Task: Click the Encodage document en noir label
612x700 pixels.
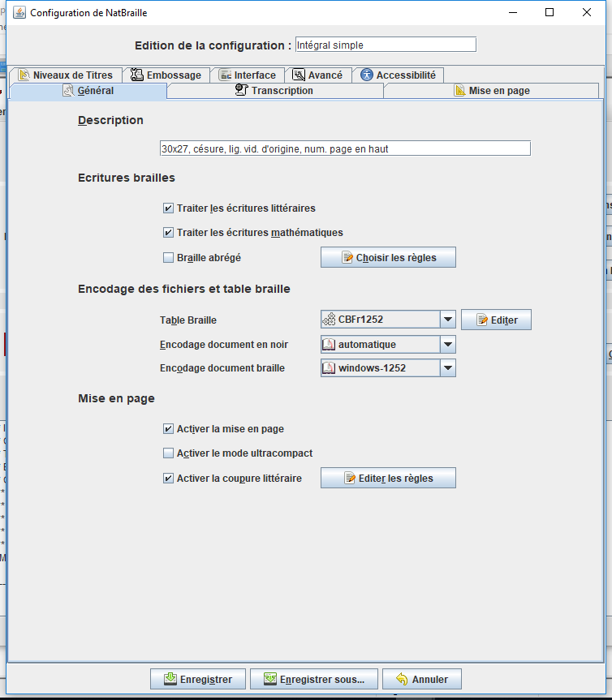Action: [224, 345]
